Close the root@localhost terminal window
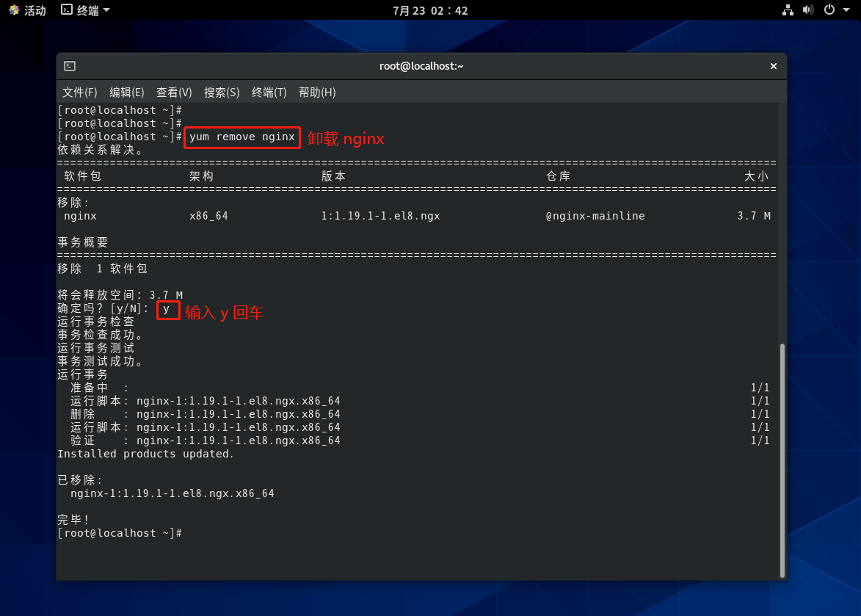This screenshot has height=616, width=861. 773,66
